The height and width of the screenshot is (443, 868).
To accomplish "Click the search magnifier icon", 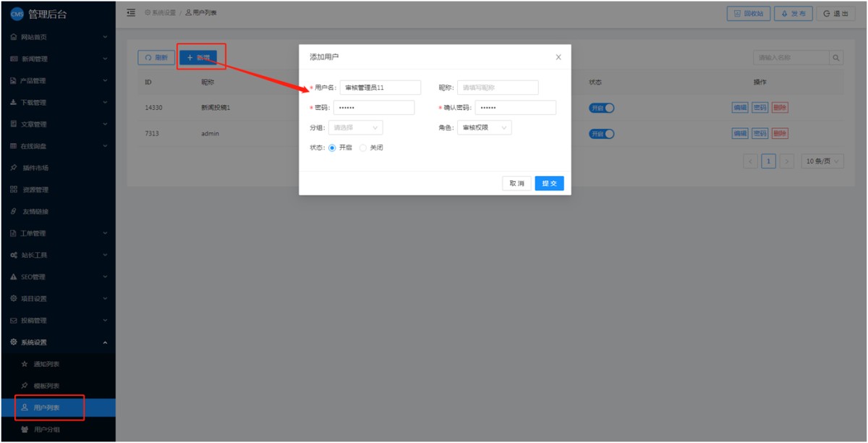I will pos(836,58).
